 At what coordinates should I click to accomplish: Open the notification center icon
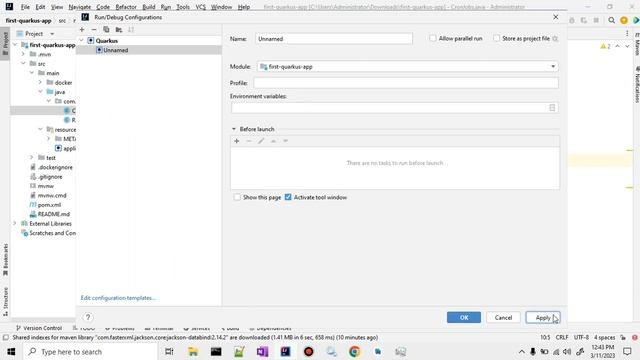pyautogui.click(x=627, y=351)
